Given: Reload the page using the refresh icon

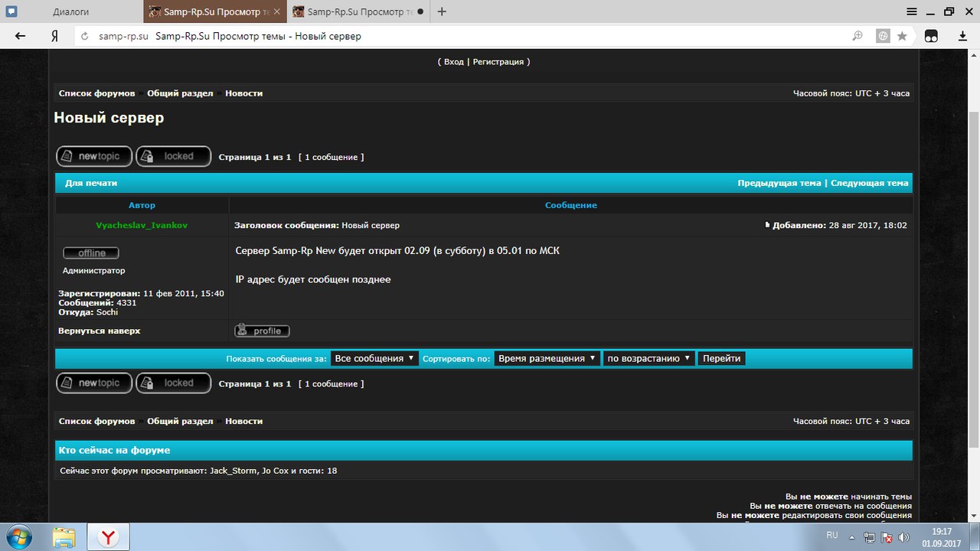Looking at the screenshot, I should click(84, 36).
